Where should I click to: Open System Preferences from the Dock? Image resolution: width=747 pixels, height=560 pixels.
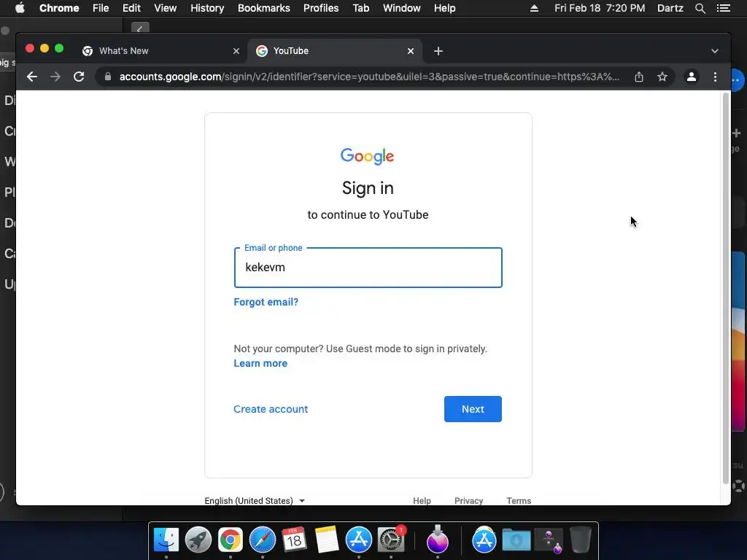click(x=391, y=540)
